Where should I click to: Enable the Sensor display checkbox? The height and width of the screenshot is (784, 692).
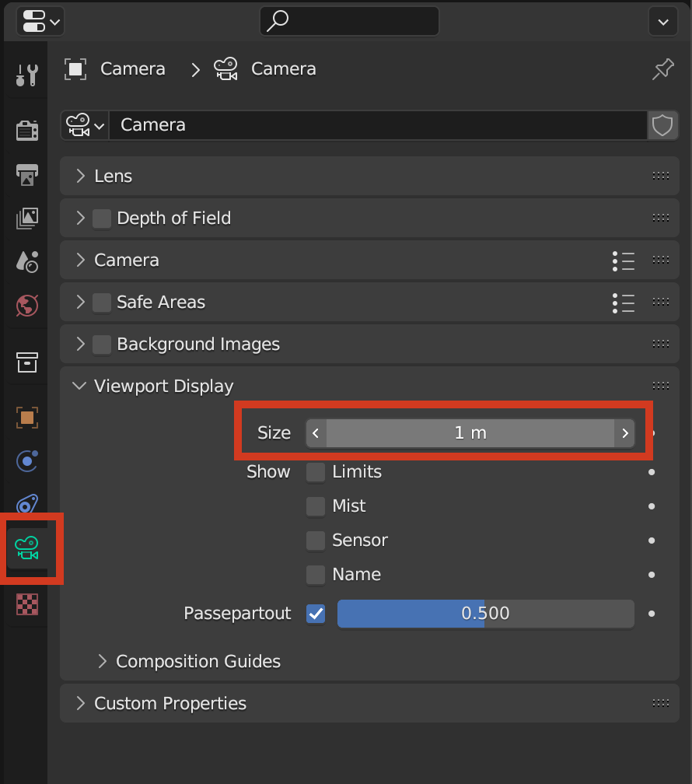tap(315, 540)
